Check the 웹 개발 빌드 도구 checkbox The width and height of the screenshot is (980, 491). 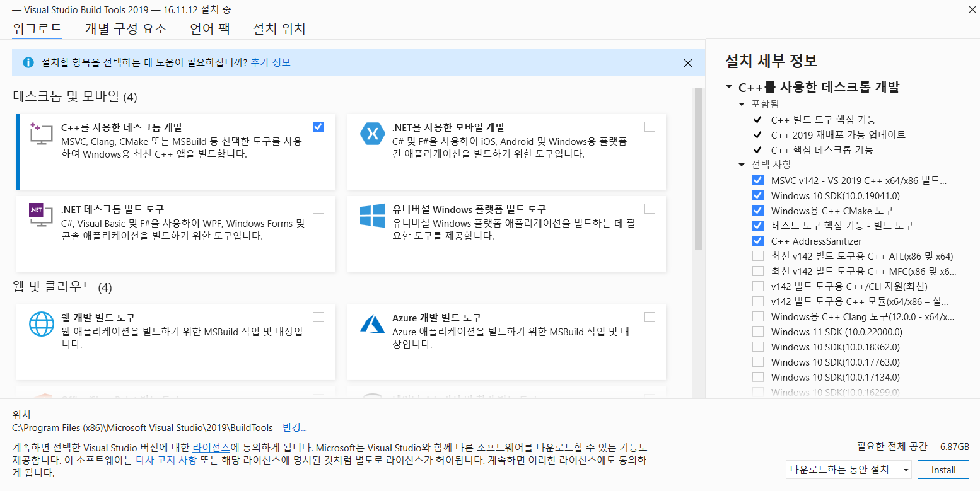click(x=318, y=317)
